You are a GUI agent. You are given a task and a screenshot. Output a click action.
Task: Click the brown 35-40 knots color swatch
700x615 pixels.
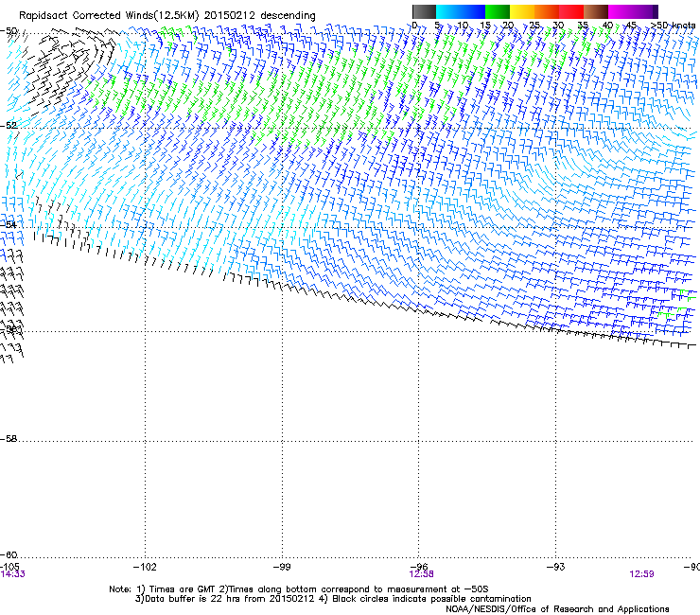click(596, 11)
